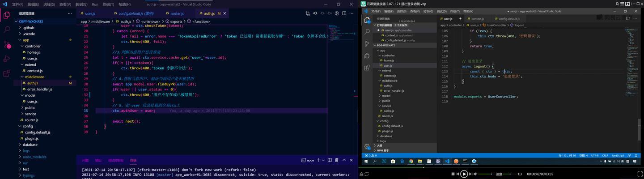Click split editor icon in left VS Code
The height and width of the screenshot is (179, 644).
click(344, 13)
